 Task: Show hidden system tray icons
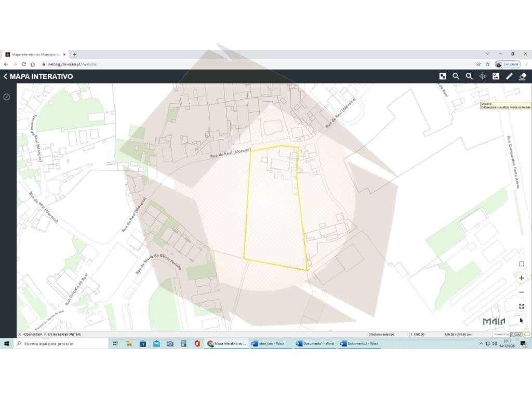coord(481,344)
